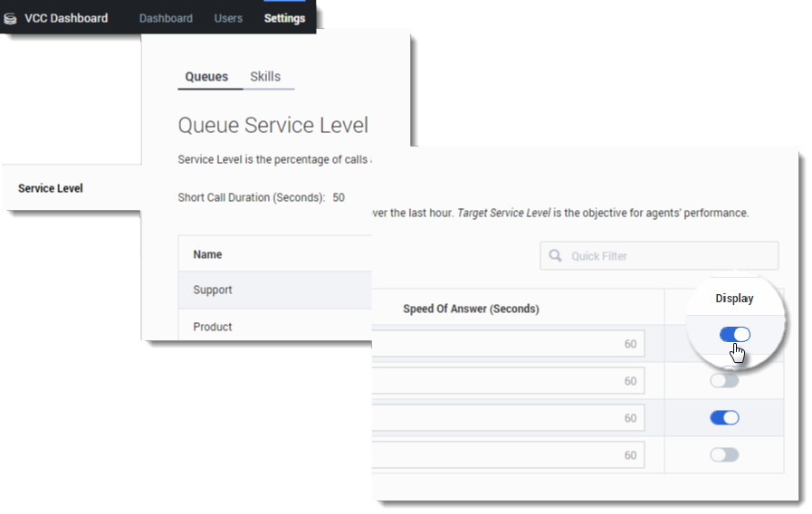Turn off the third row Display toggle
The image size is (812, 514).
(724, 417)
